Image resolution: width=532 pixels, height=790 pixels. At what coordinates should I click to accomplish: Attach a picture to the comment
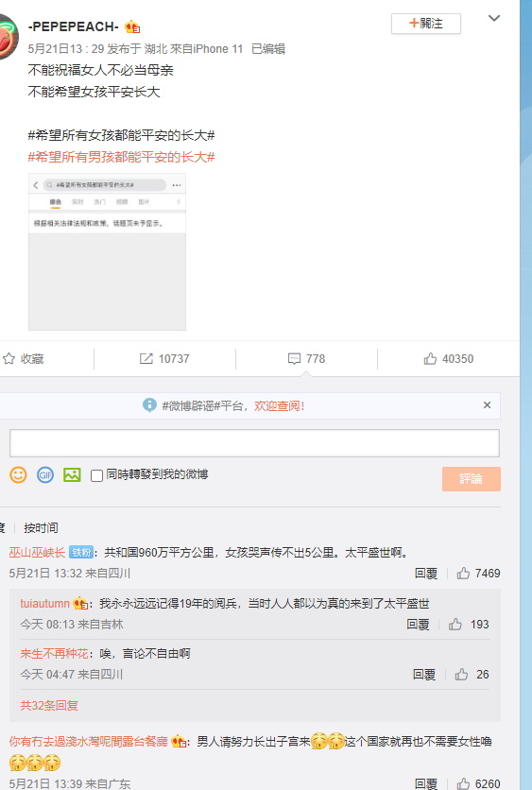click(72, 474)
